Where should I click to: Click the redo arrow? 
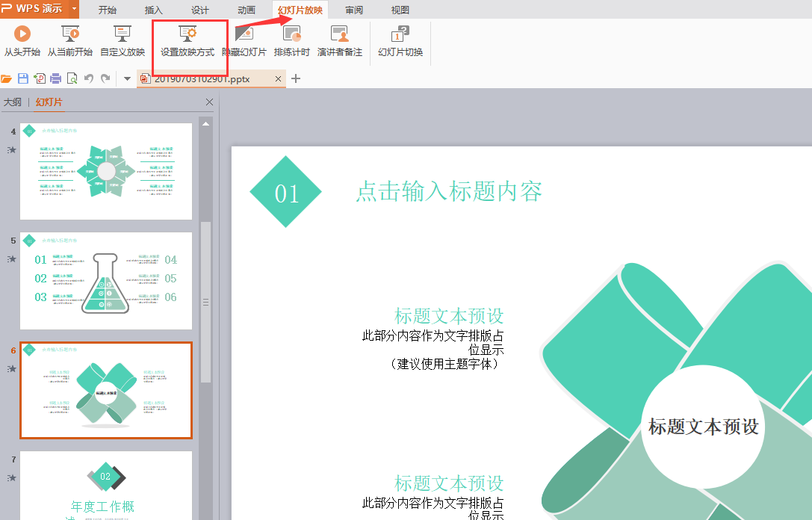point(105,78)
